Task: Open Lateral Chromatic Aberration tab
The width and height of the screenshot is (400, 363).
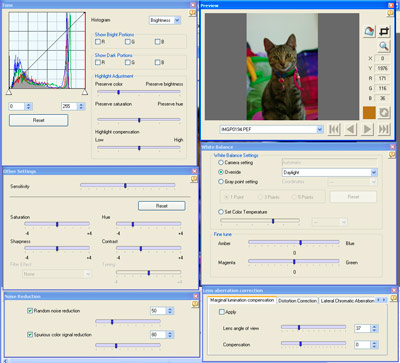Action: pyautogui.click(x=347, y=301)
